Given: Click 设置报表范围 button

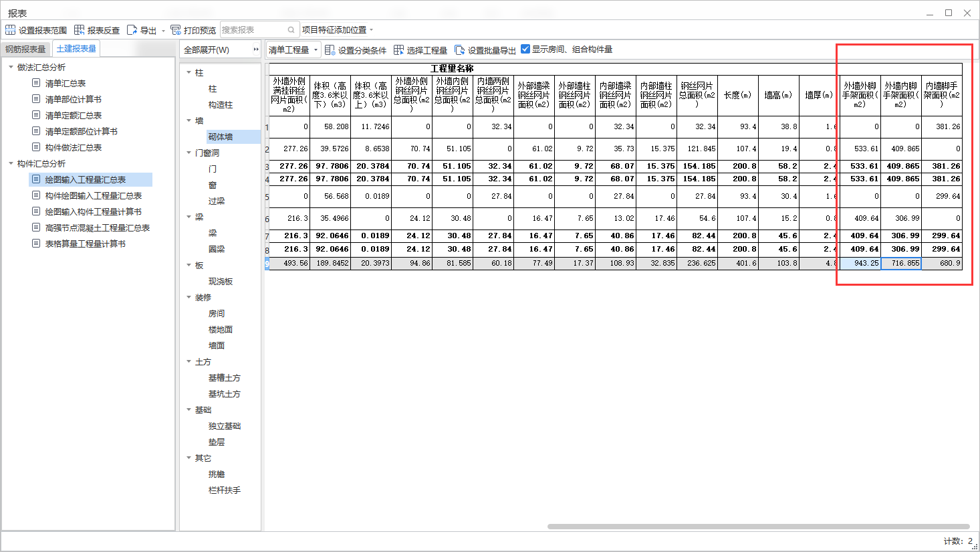Looking at the screenshot, I should (36, 30).
